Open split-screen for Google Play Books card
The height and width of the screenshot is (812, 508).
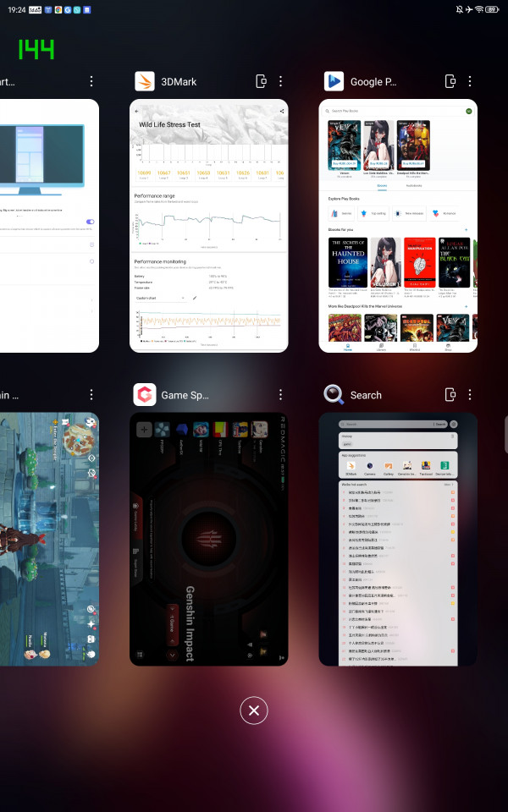click(450, 81)
